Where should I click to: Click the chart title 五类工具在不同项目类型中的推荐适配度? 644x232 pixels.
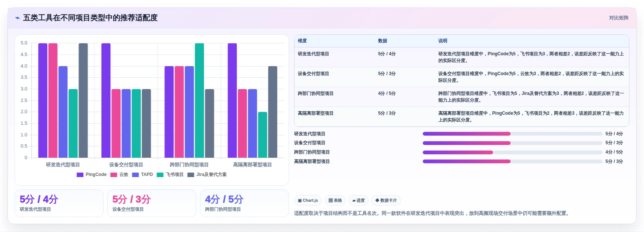click(x=90, y=18)
